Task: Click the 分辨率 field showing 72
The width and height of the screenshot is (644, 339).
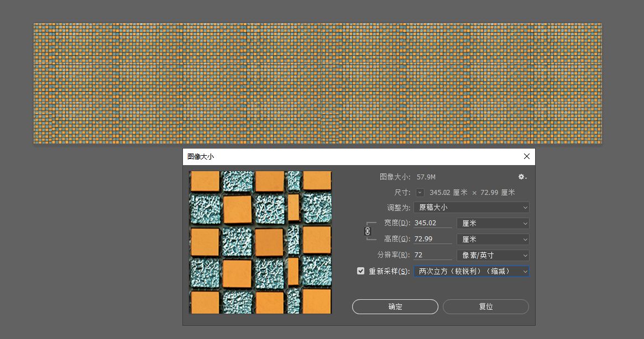Action: pos(432,255)
